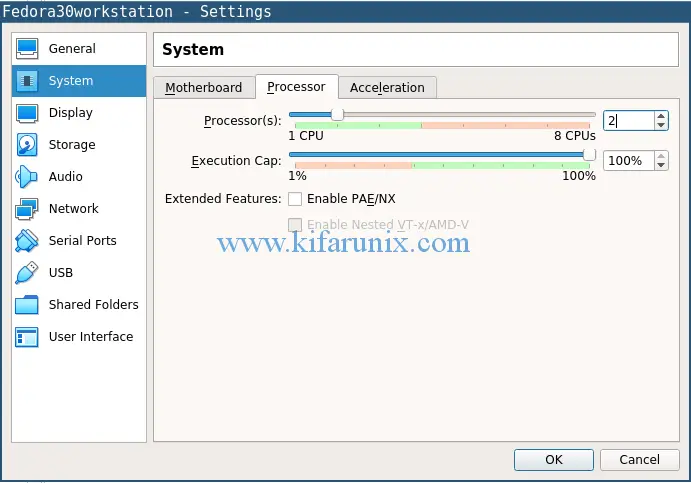Increase Execution Cap with up arrow
Viewport: 691px width, 483px height.
661,156
